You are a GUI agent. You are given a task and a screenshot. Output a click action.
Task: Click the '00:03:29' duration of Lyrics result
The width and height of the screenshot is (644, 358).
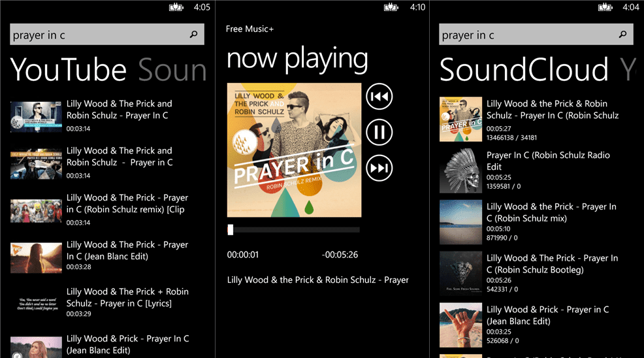coord(78,314)
